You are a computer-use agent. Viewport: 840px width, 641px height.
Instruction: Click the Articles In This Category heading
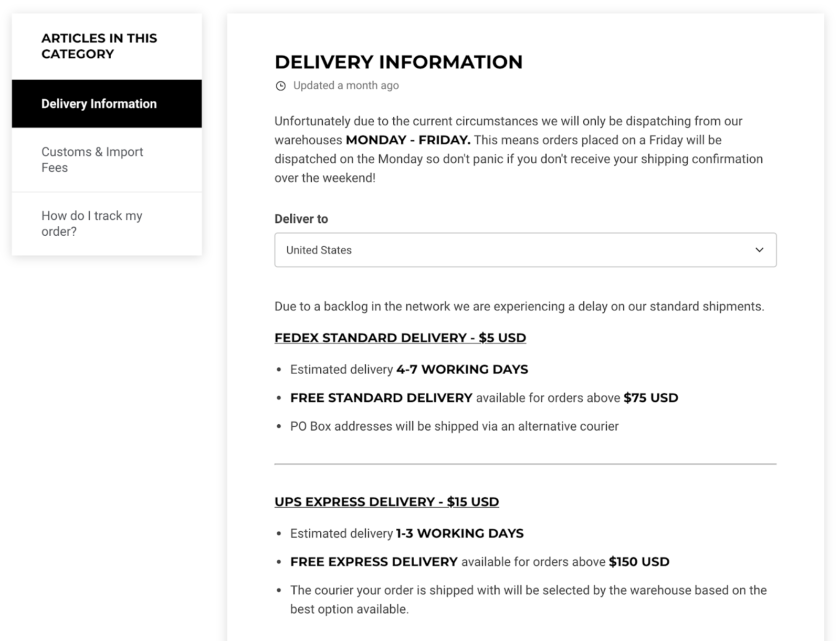click(99, 46)
